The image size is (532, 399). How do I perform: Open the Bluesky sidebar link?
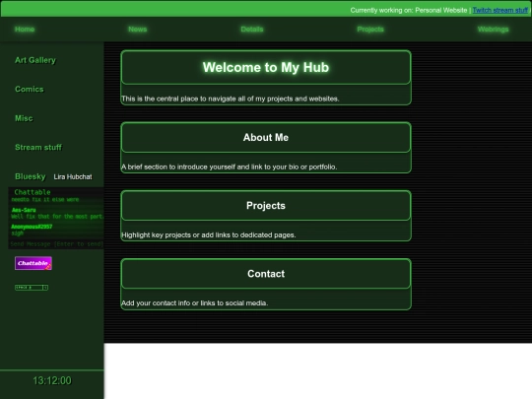[31, 176]
